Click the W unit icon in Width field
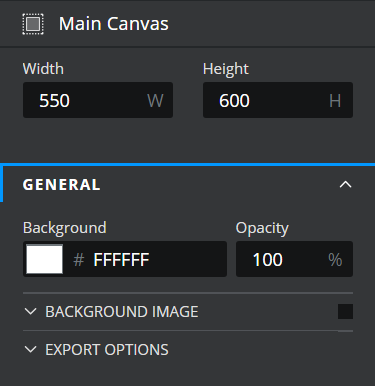Image resolution: width=375 pixels, height=386 pixels. pos(155,100)
